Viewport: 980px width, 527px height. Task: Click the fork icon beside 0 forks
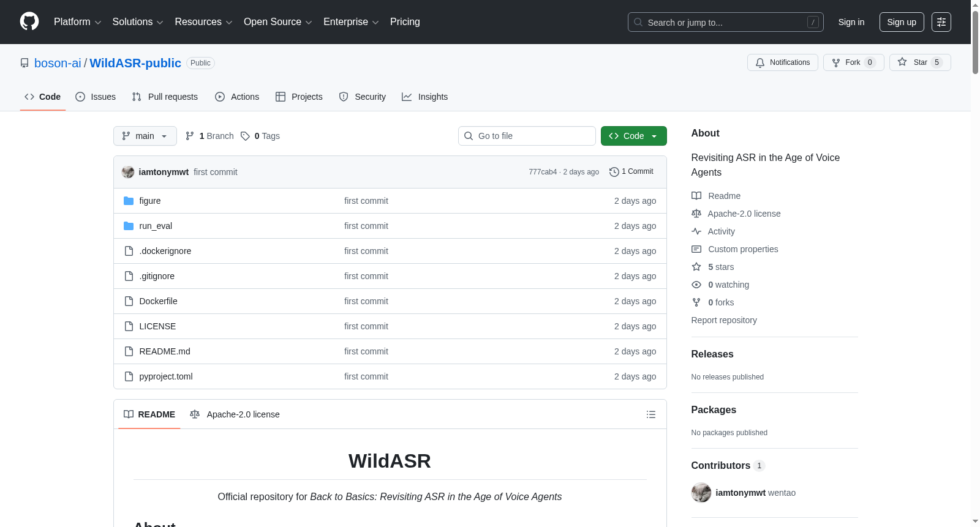pyautogui.click(x=696, y=302)
